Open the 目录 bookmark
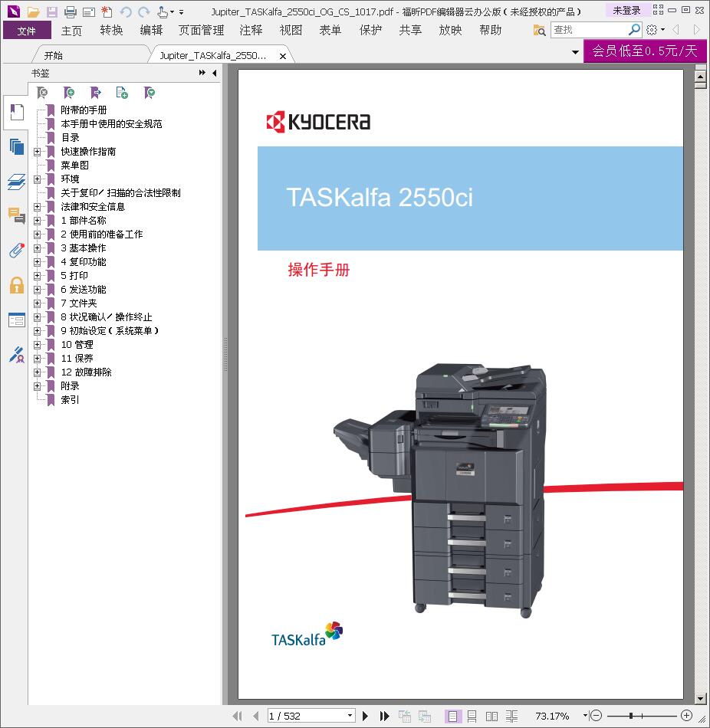 coord(71,137)
